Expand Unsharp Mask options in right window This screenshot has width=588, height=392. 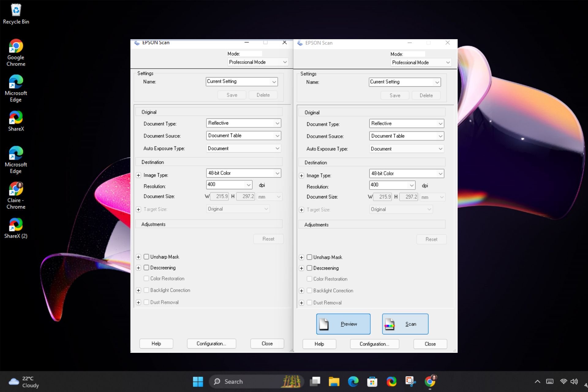301,257
